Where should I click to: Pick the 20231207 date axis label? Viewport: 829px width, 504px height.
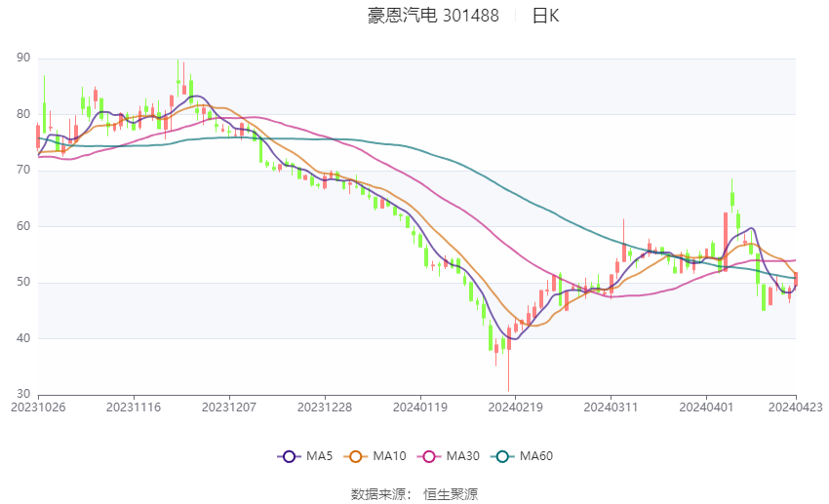[229, 406]
